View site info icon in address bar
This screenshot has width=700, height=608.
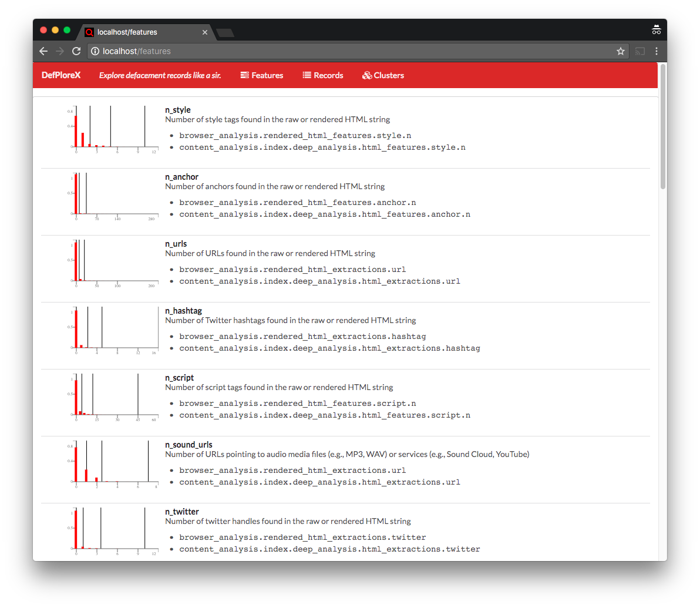pos(95,51)
